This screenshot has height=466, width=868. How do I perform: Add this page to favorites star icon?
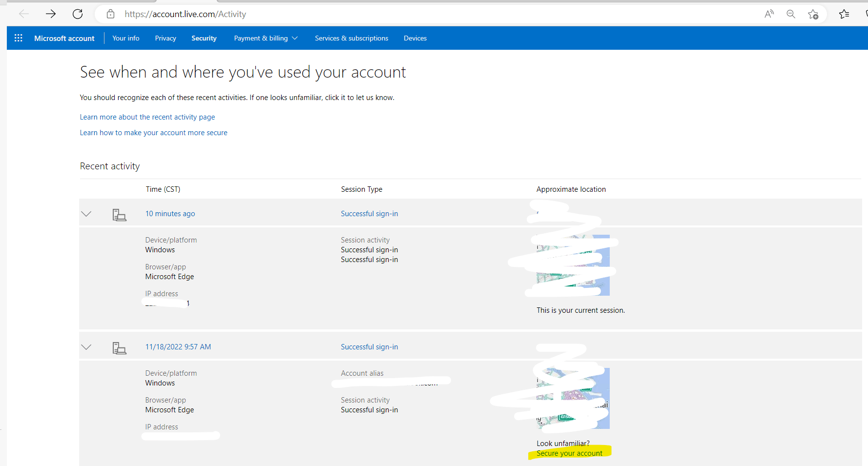click(813, 14)
